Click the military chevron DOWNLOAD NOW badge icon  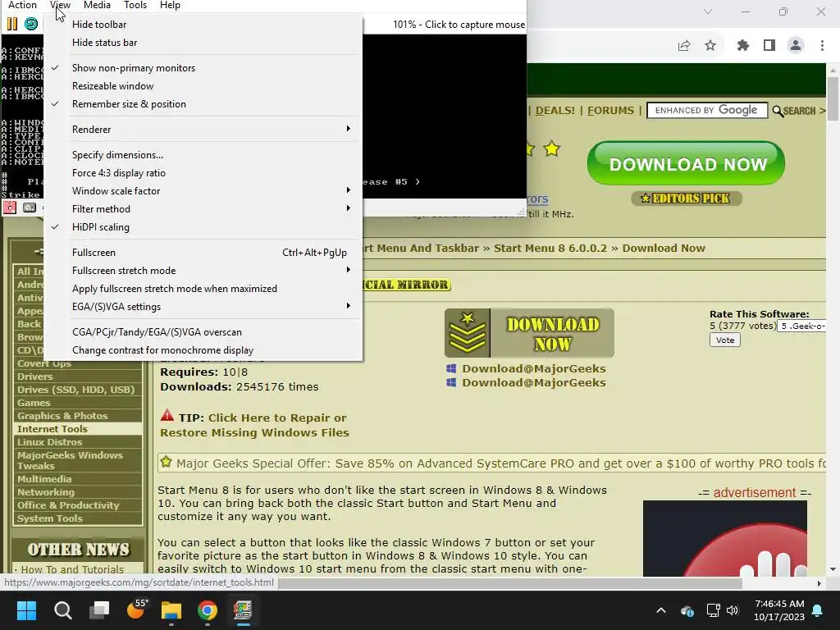coord(467,333)
